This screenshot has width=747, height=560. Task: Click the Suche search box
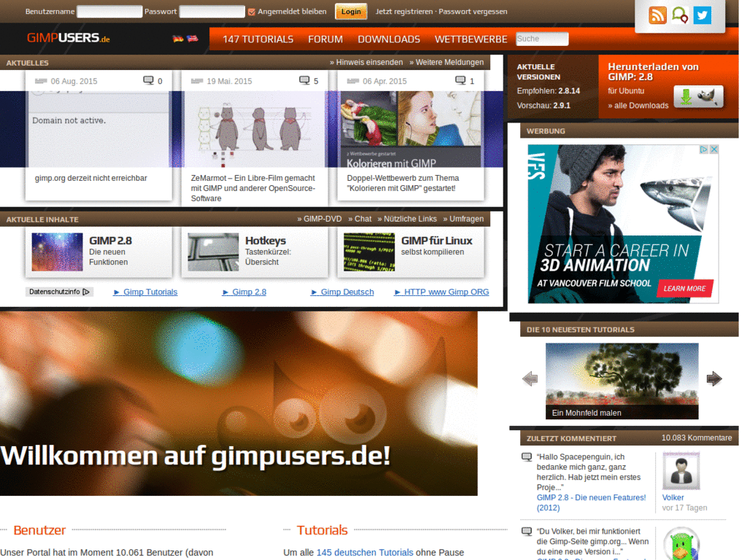[542, 39]
